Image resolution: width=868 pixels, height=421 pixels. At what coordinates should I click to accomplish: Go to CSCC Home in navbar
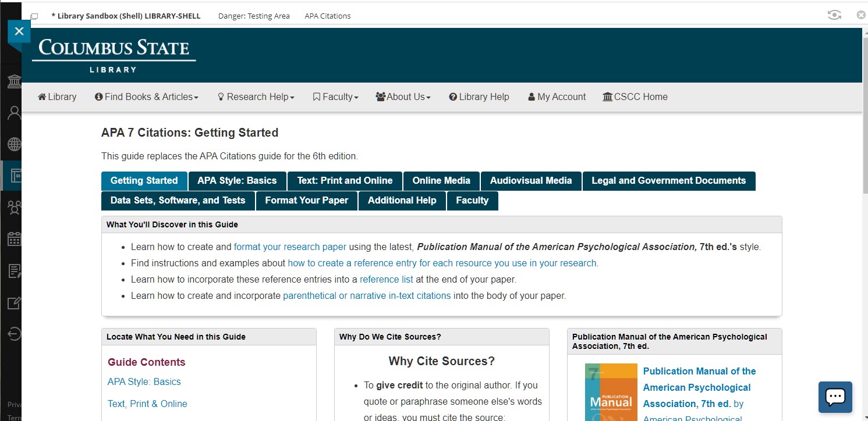pyautogui.click(x=635, y=97)
